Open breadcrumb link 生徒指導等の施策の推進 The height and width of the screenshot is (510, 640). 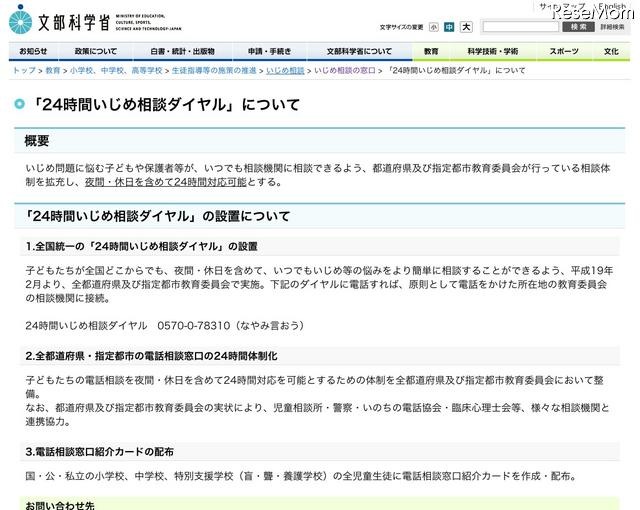coord(214,71)
